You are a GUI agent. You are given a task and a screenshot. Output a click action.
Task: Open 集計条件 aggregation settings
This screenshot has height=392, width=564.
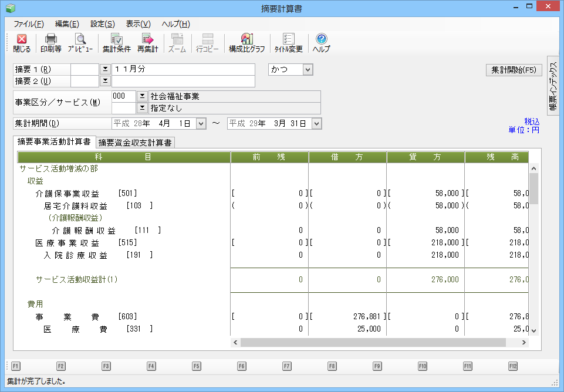116,43
